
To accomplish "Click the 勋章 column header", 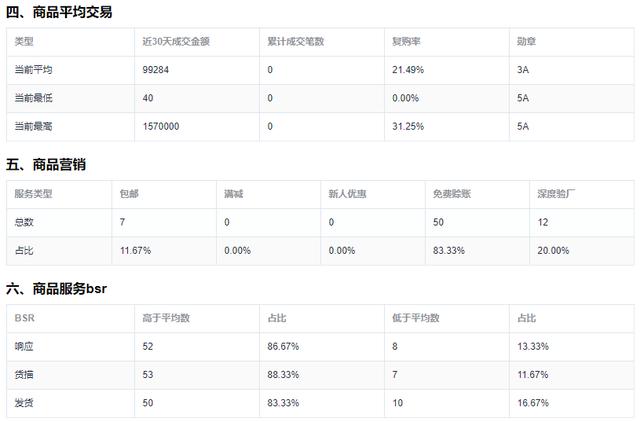I will [x=525, y=42].
